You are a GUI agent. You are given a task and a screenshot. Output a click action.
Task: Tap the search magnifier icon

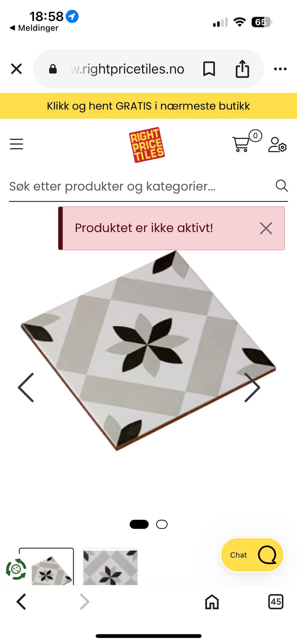(282, 186)
